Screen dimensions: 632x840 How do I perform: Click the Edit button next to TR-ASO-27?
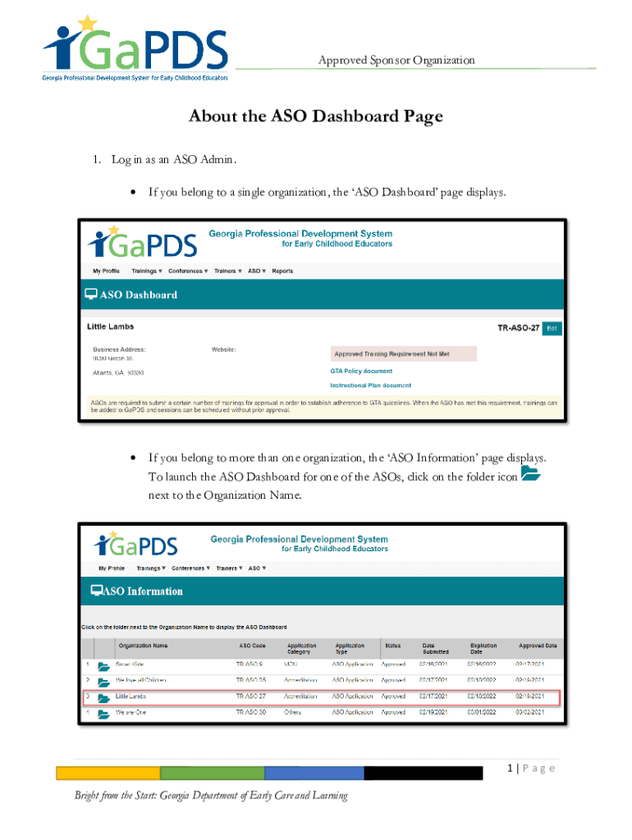click(552, 328)
